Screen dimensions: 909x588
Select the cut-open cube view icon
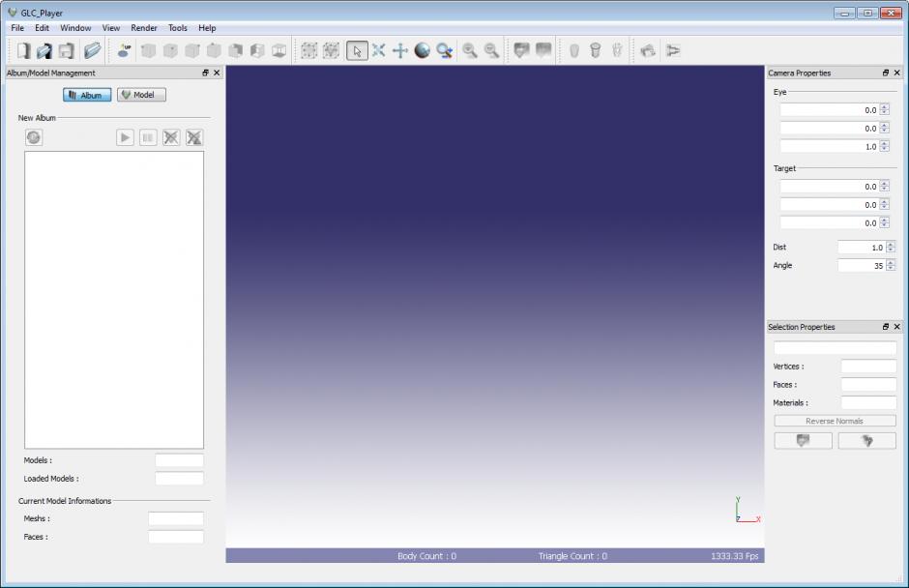[257, 51]
